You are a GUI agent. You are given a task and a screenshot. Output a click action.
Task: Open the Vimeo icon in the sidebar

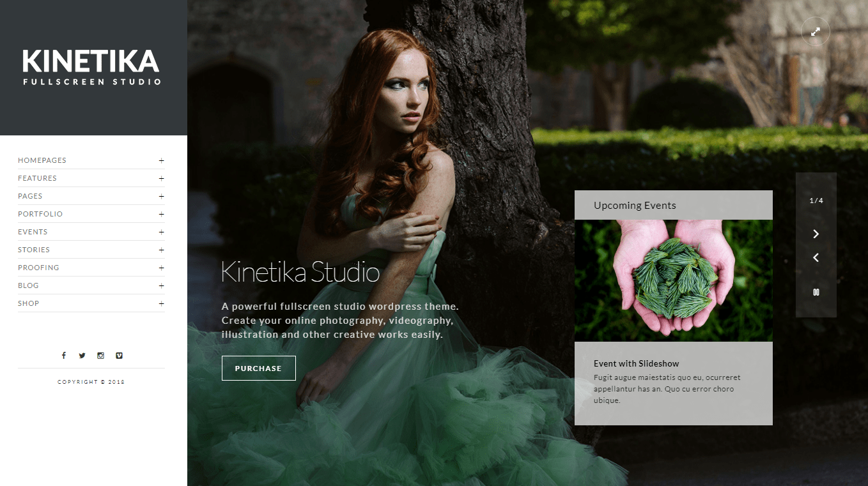point(119,355)
